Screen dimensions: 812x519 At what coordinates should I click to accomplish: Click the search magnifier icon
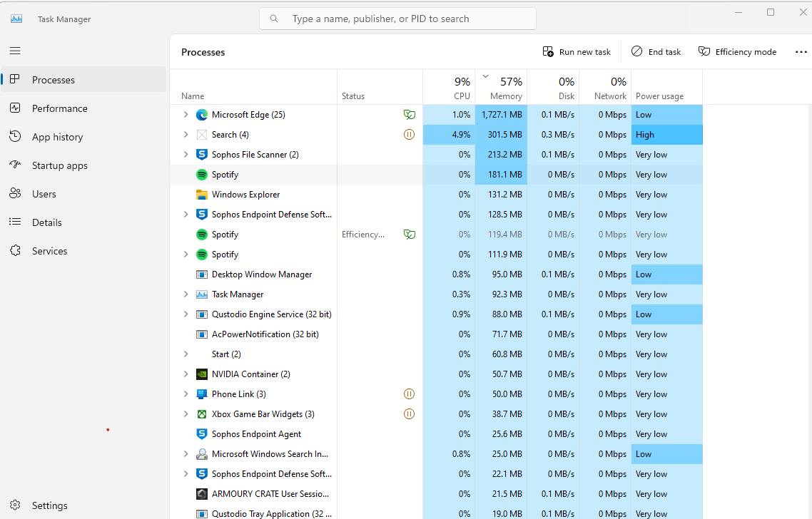[x=274, y=19]
